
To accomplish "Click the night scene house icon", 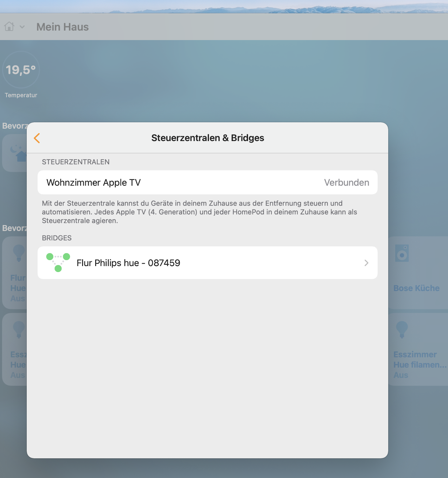I will point(18,153).
